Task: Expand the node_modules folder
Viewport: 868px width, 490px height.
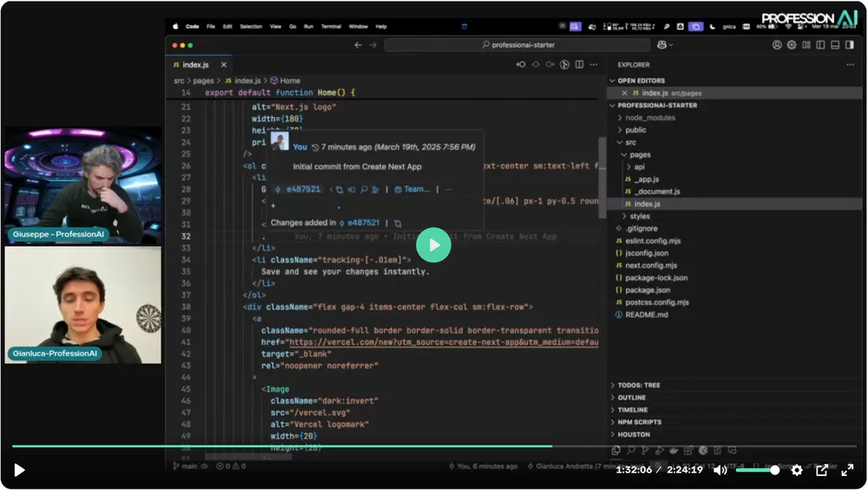Action: (650, 117)
